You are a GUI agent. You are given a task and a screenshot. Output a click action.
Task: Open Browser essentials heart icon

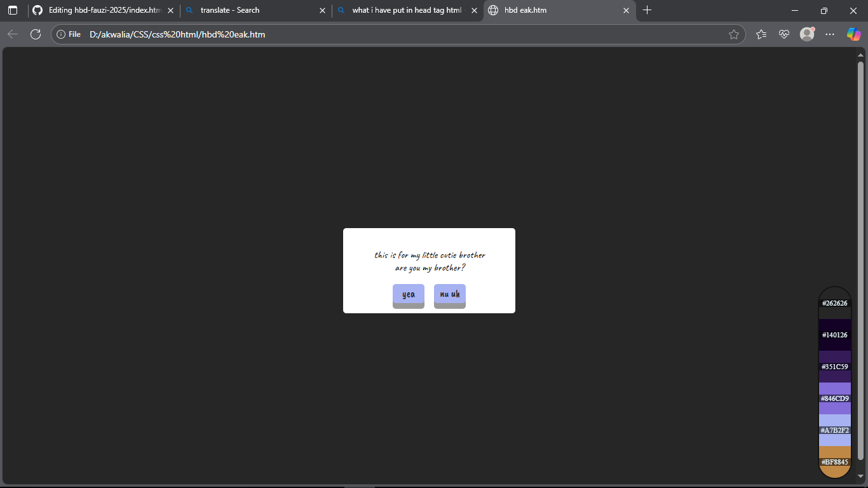point(784,34)
